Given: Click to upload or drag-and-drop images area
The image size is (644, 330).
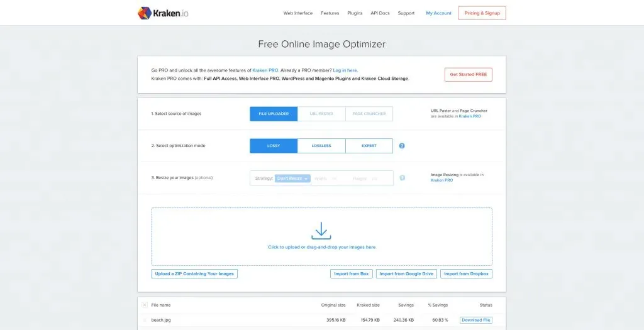Looking at the screenshot, I should 321,236.
